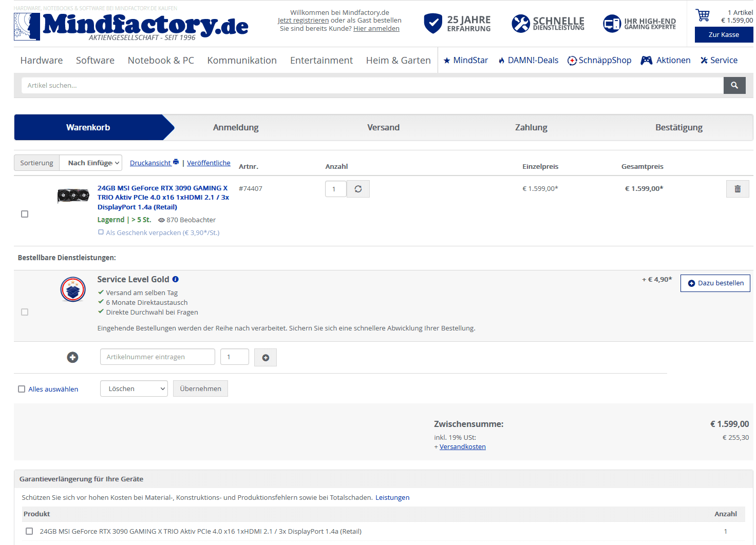Open the Nach Einfüge sorting dropdown
Screen dimensions: 756x545
pyautogui.click(x=91, y=163)
